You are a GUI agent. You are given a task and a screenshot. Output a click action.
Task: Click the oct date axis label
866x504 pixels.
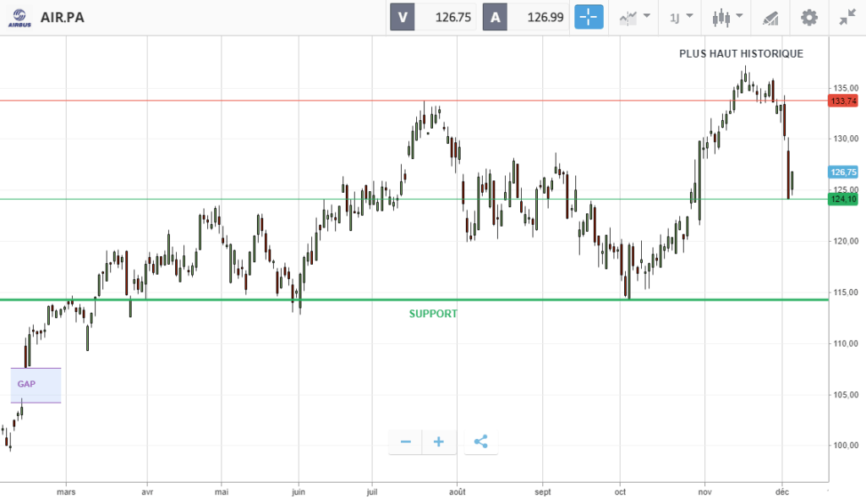pyautogui.click(x=620, y=492)
